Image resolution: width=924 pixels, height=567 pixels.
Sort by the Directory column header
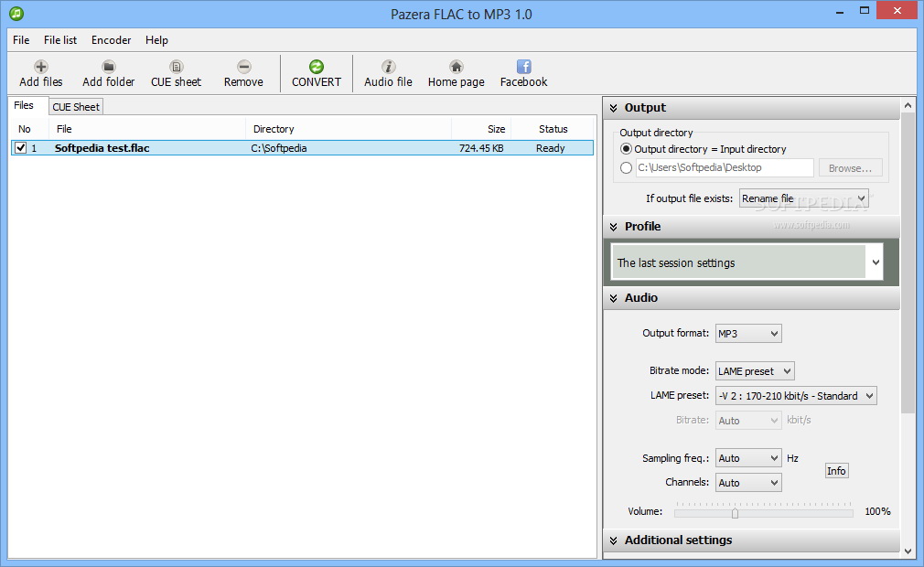(349, 129)
